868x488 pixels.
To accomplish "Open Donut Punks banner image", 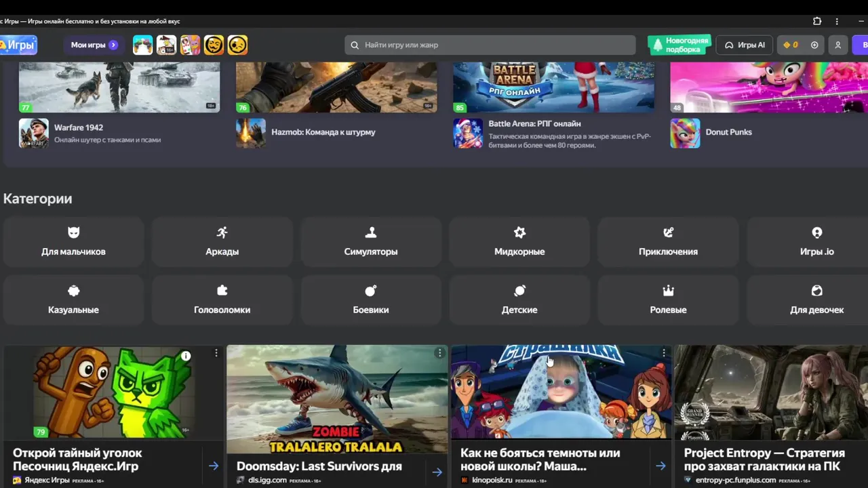I will 769,87.
